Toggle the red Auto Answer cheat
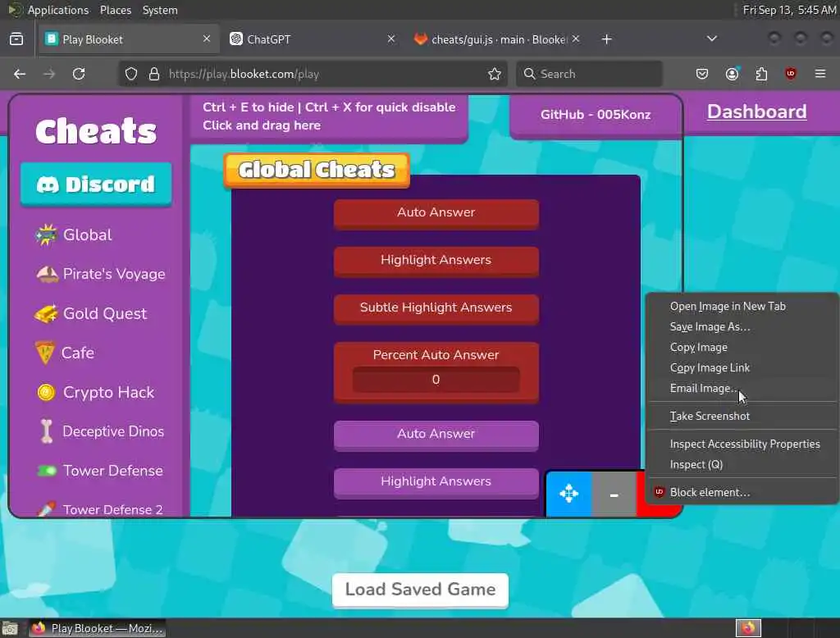Image resolution: width=840 pixels, height=638 pixels. [x=436, y=213]
